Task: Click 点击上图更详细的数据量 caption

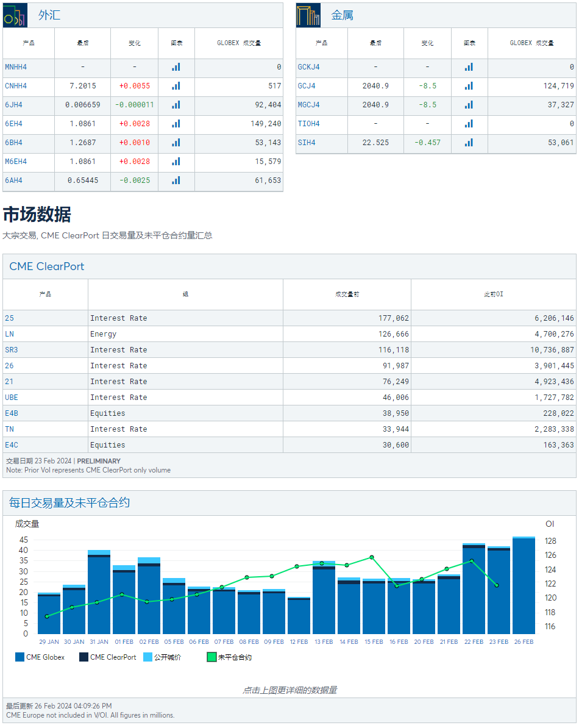Action: [289, 690]
